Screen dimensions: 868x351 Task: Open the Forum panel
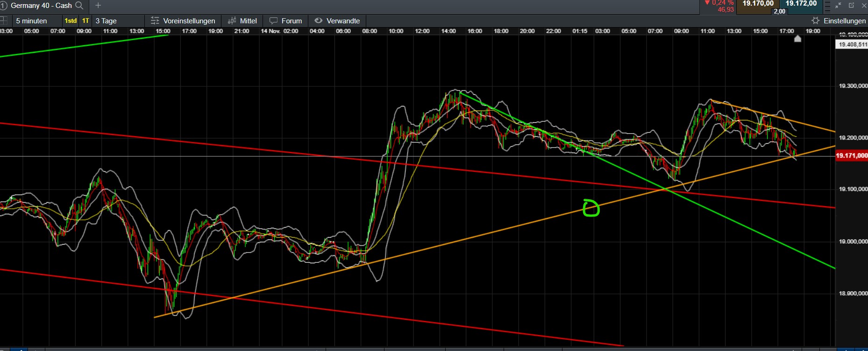click(x=286, y=21)
